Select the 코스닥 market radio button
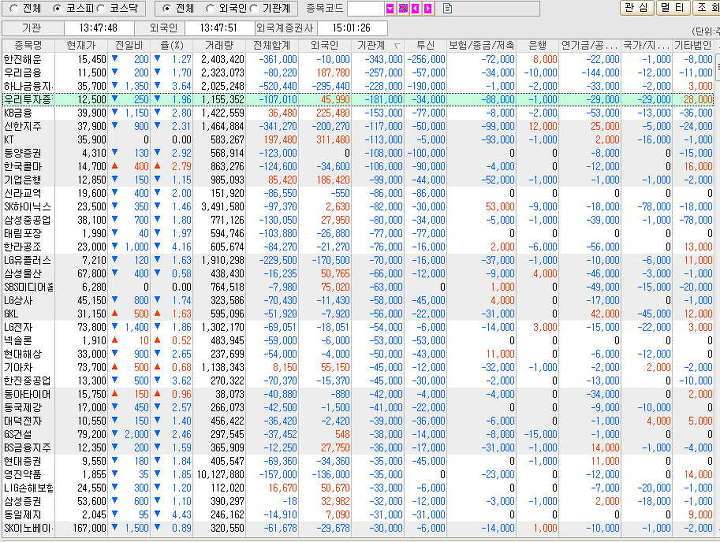 [x=101, y=8]
